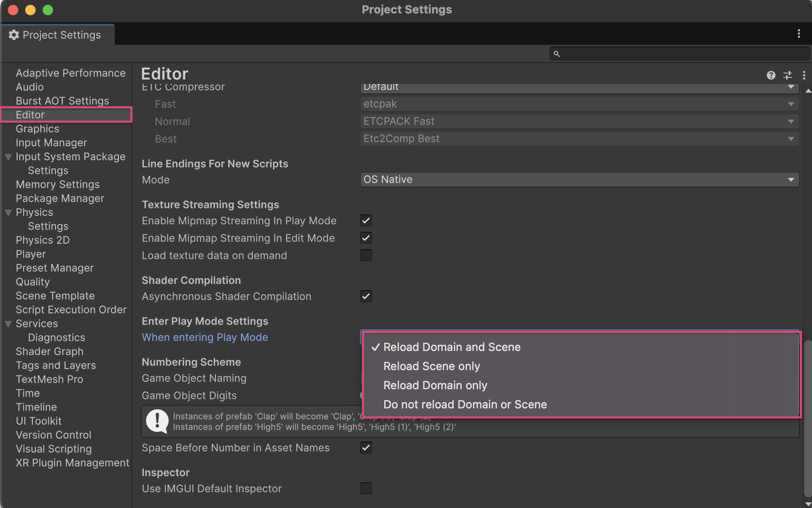This screenshot has width=812, height=508.
Task: Open the Line Endings Mode dropdown
Action: 579,180
